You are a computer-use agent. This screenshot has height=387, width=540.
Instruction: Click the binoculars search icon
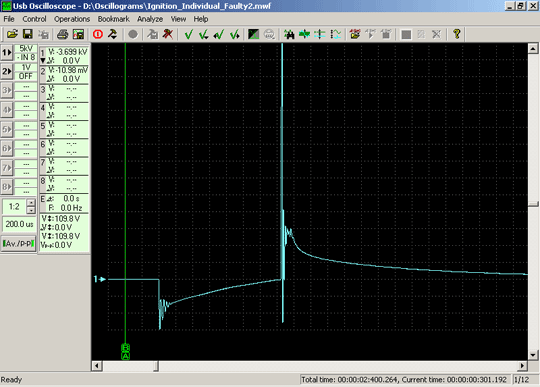(x=289, y=34)
